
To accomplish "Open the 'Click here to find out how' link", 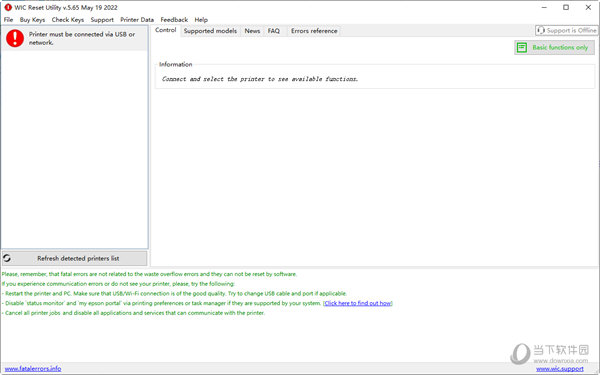I will click(x=358, y=303).
